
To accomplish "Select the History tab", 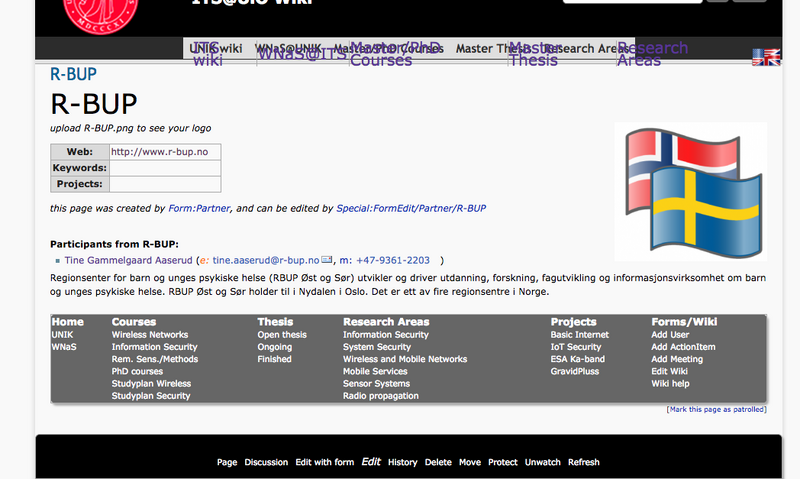I will coord(403,462).
